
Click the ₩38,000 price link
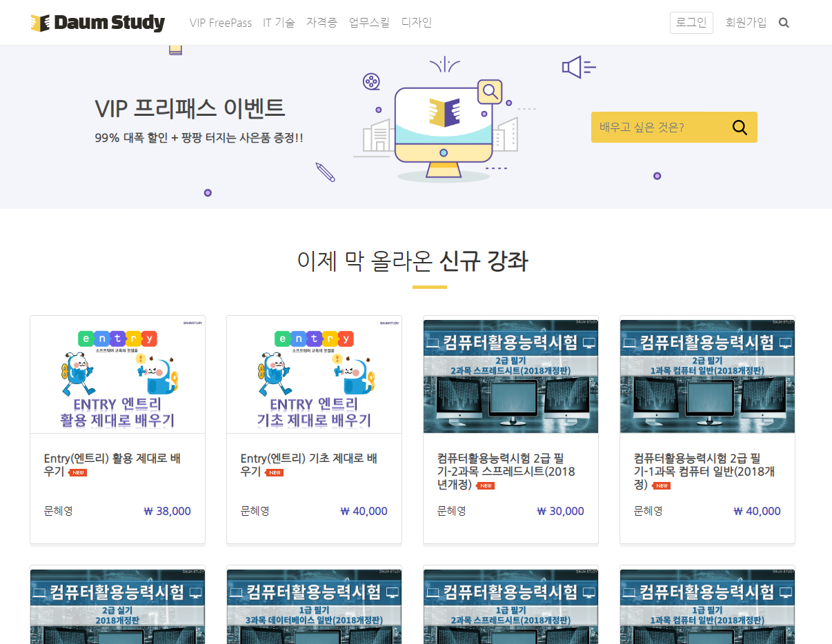(167, 511)
